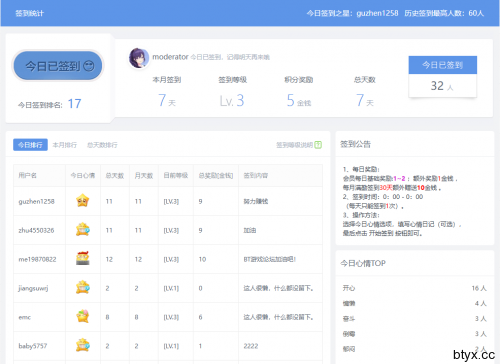Image resolution: width=500 pixels, height=364 pixels.
Task: Click the big 今日已签到 pill button
Action: pyautogui.click(x=58, y=66)
